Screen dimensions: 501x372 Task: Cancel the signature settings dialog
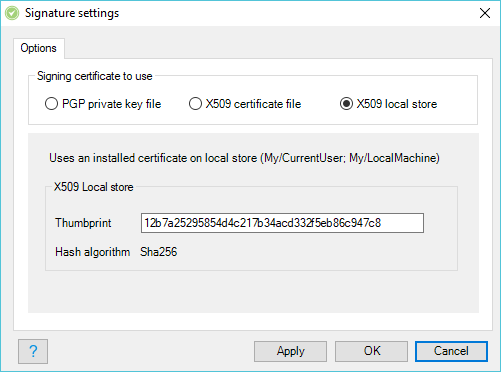[451, 351]
